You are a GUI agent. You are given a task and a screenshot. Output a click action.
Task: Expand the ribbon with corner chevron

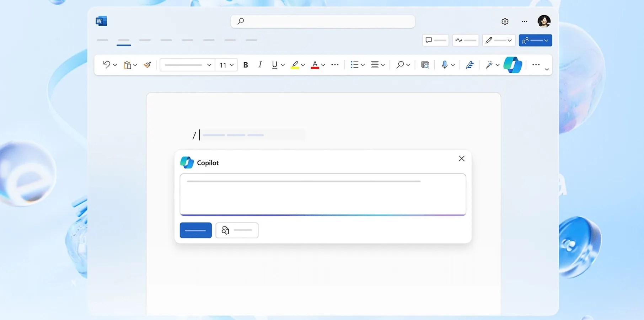click(547, 69)
